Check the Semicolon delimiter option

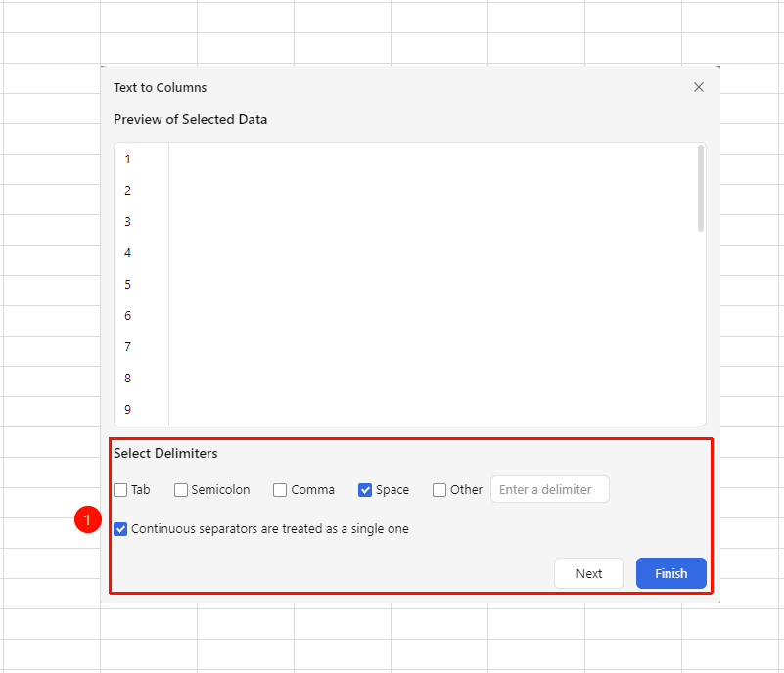pyautogui.click(x=180, y=490)
